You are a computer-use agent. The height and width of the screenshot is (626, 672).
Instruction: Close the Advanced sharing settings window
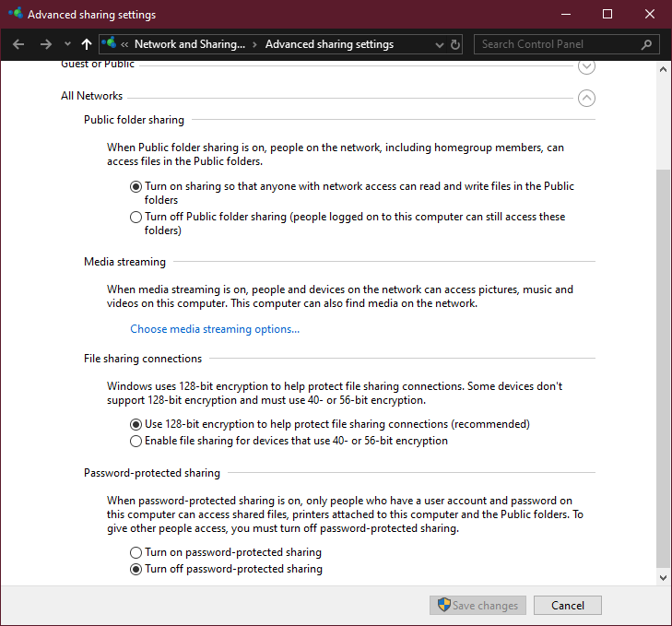(650, 14)
